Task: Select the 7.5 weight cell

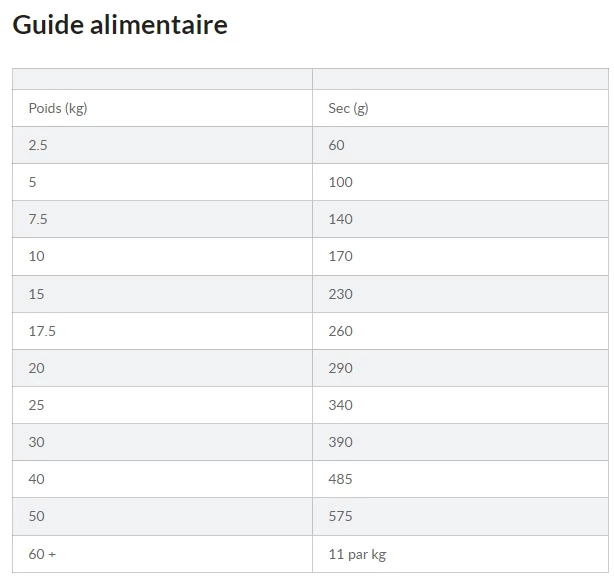Action: [38, 219]
